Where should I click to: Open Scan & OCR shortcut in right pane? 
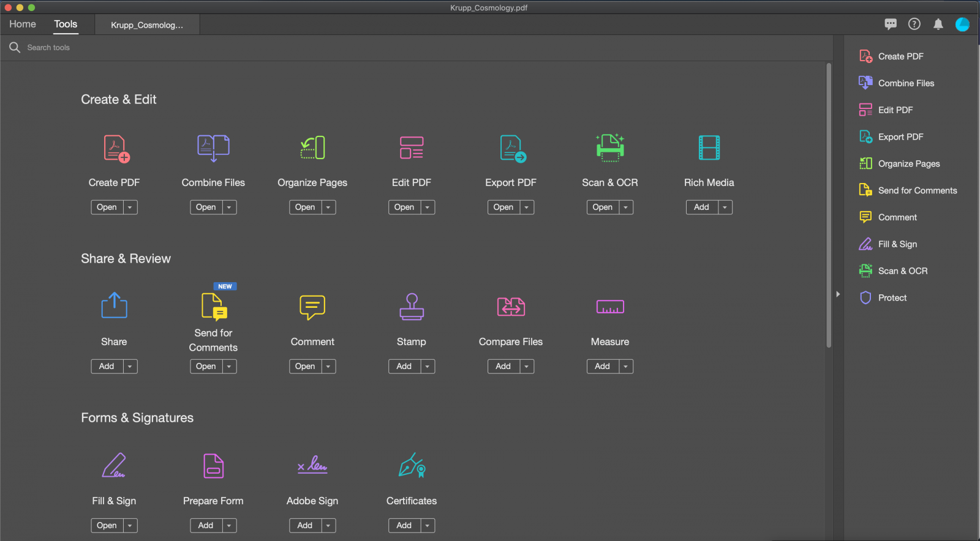(893, 270)
